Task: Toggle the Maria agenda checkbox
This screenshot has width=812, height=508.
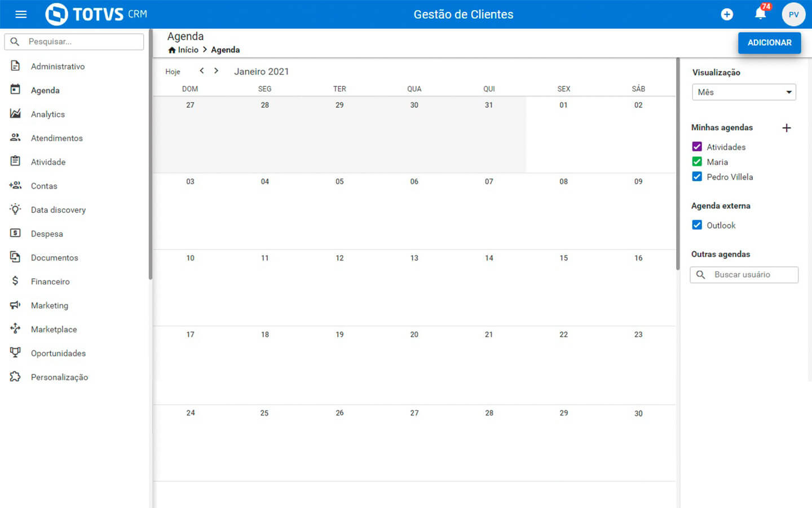Action: pyautogui.click(x=697, y=162)
